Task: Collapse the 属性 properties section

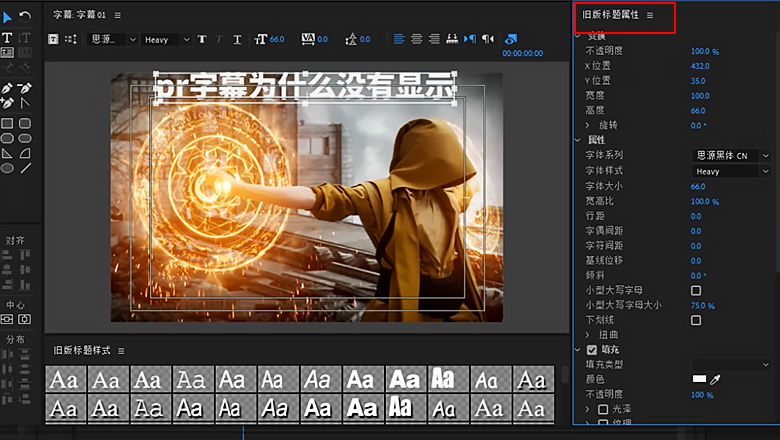Action: click(578, 140)
